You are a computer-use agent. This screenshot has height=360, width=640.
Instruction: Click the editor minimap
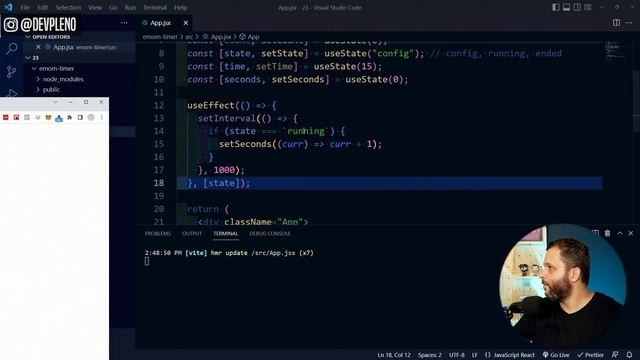click(618, 52)
